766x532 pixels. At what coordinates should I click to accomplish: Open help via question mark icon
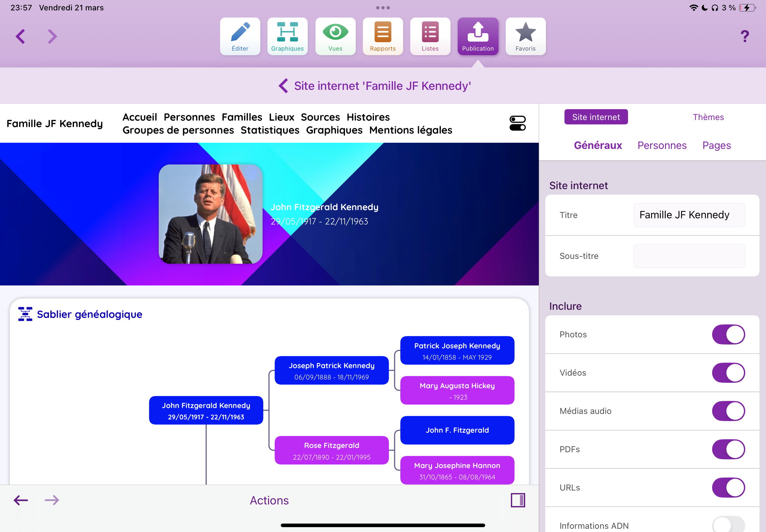[x=744, y=36]
